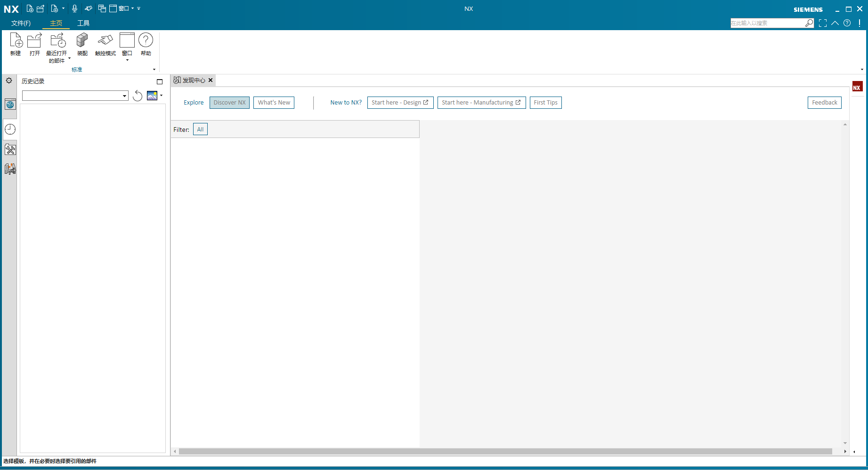The height and width of the screenshot is (470, 868).
Task: Click in the command search input field
Action: point(767,23)
